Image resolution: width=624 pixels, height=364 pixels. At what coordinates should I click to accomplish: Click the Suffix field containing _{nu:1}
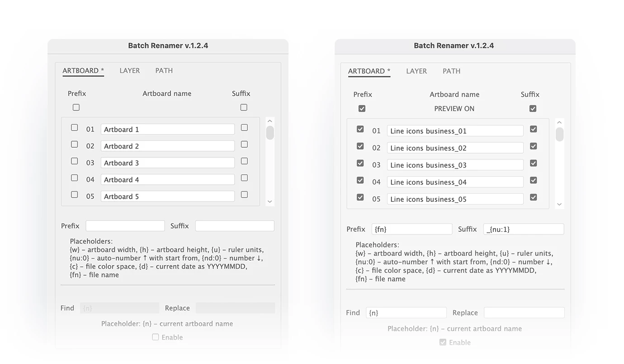[x=524, y=229]
